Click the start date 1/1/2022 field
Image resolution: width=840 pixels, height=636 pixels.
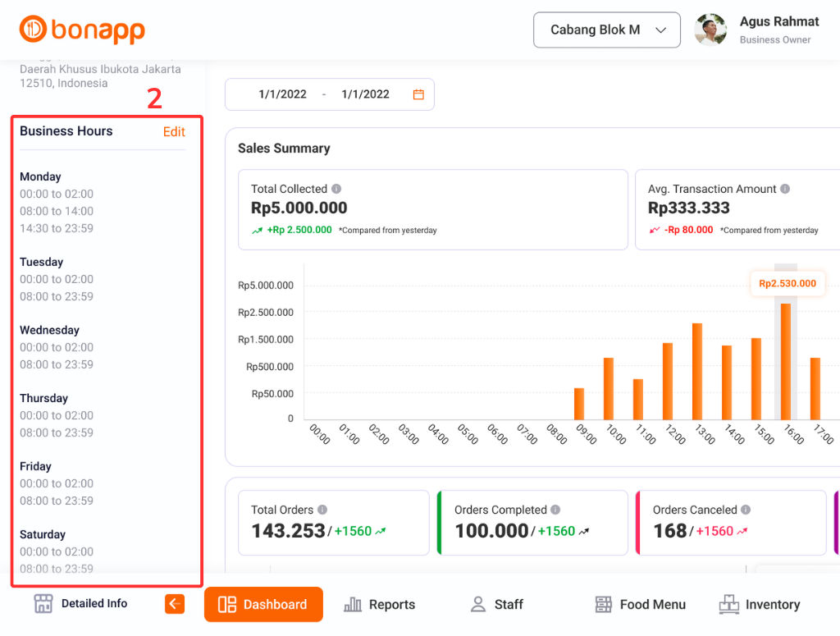[x=282, y=94]
